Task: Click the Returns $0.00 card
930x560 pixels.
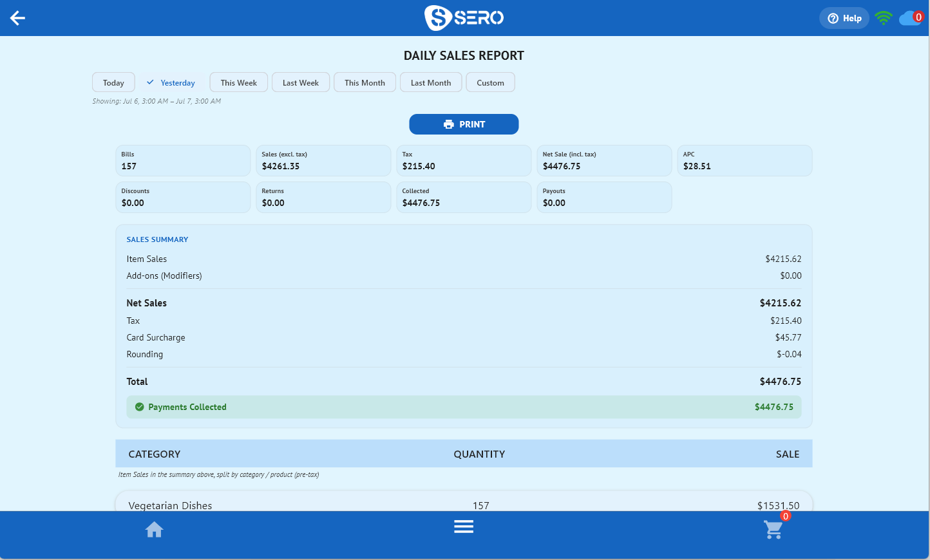Action: pyautogui.click(x=323, y=197)
